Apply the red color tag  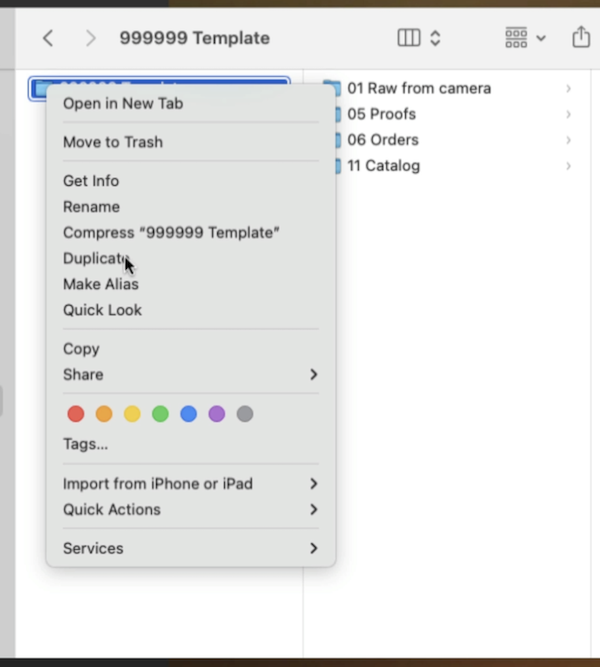pos(76,414)
